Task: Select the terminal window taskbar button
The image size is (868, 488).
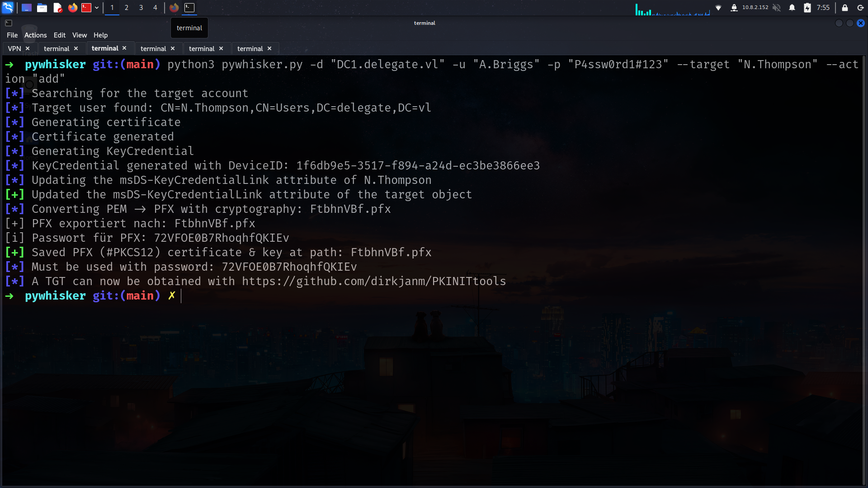Action: click(189, 8)
